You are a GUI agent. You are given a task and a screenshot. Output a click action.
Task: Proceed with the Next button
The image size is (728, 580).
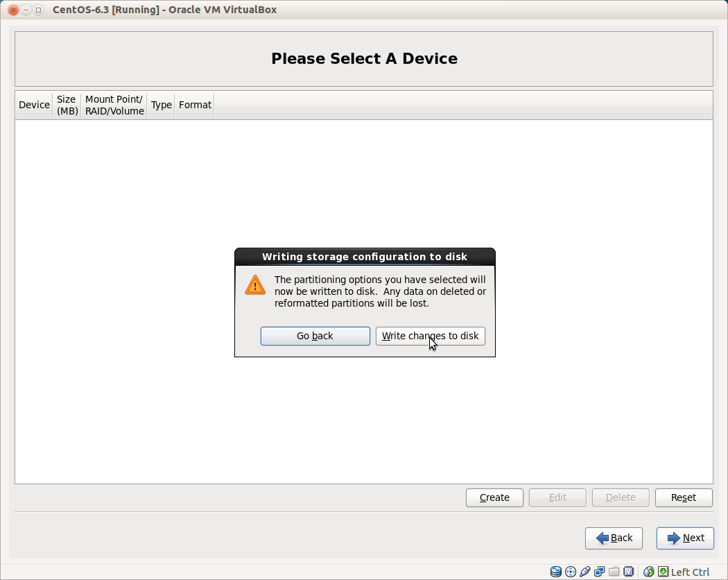click(685, 538)
